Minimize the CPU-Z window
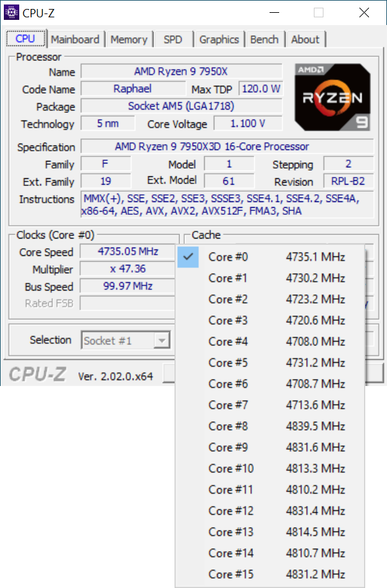The height and width of the screenshot is (588, 387). click(275, 12)
